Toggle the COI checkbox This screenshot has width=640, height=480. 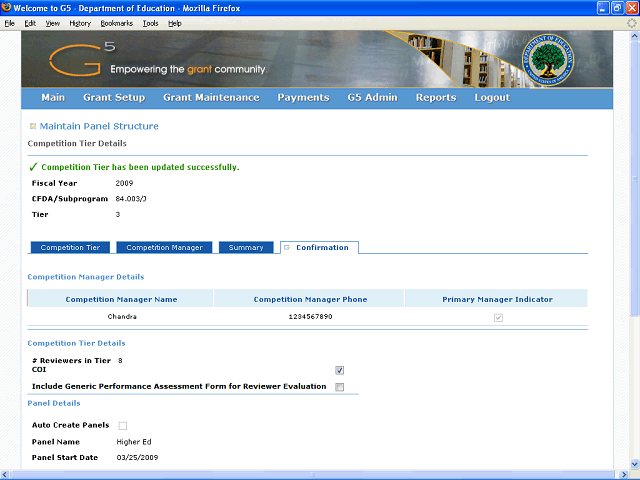click(340, 369)
